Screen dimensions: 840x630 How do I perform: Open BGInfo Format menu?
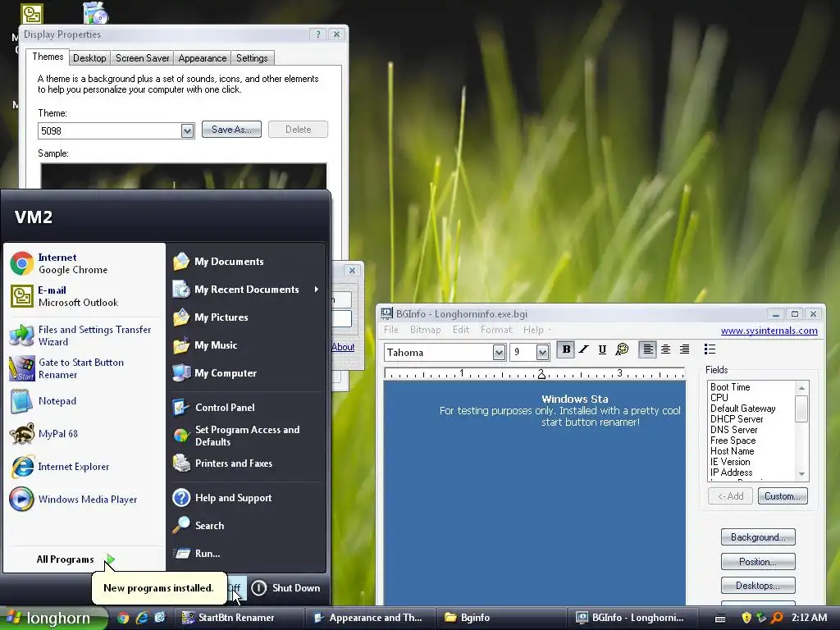pyautogui.click(x=496, y=330)
